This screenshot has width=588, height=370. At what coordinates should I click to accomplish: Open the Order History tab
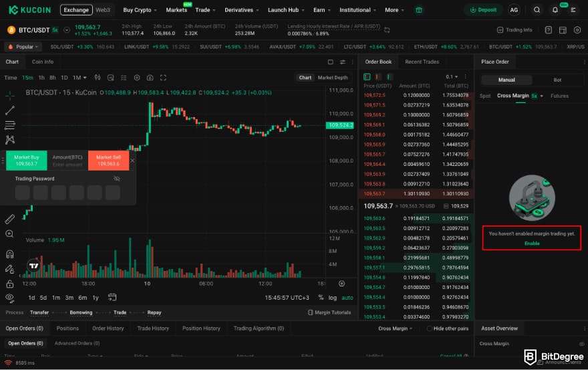[x=108, y=329]
